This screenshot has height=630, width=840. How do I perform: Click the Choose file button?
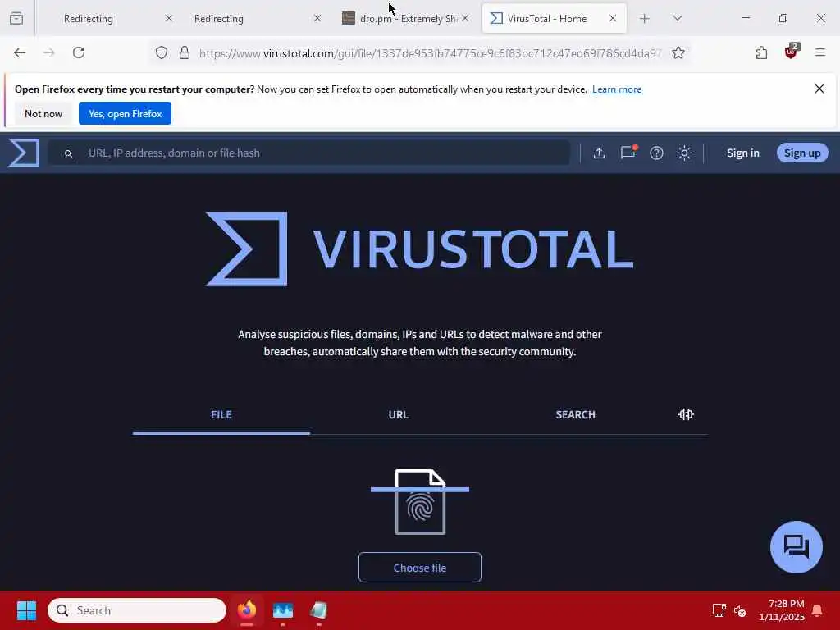click(420, 568)
